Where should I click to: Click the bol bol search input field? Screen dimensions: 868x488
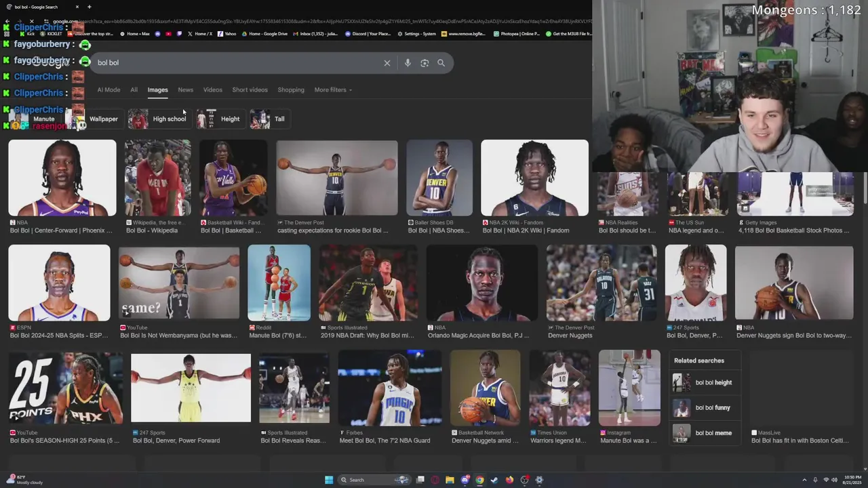pyautogui.click(x=237, y=63)
